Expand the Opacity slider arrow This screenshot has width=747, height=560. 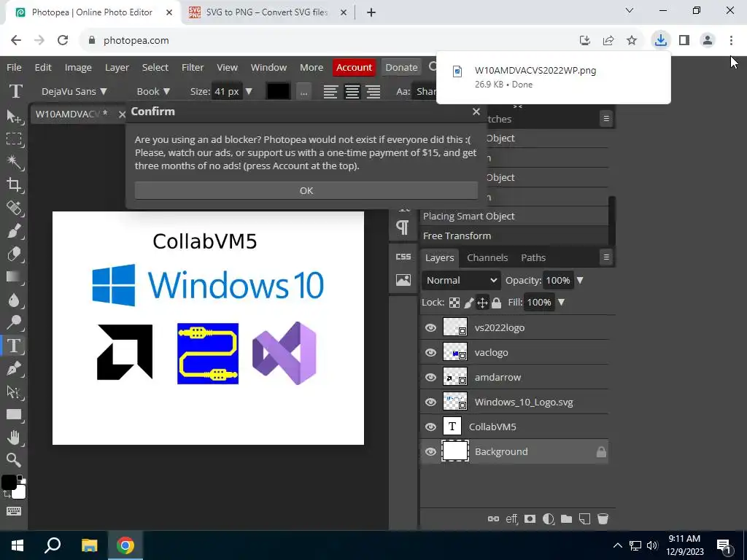tap(580, 281)
